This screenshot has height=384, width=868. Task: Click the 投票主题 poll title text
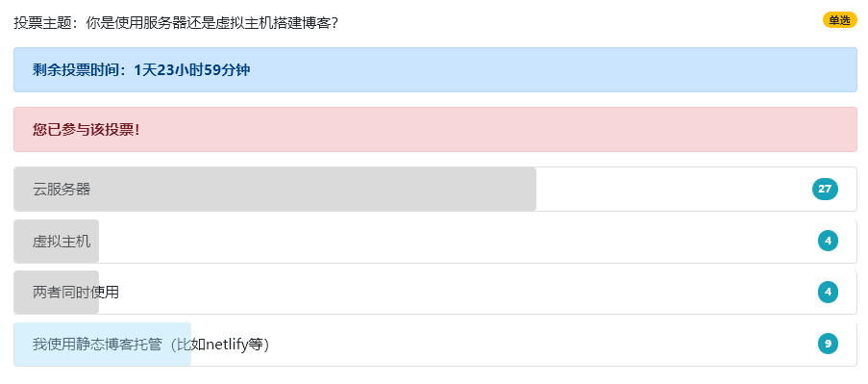176,23
